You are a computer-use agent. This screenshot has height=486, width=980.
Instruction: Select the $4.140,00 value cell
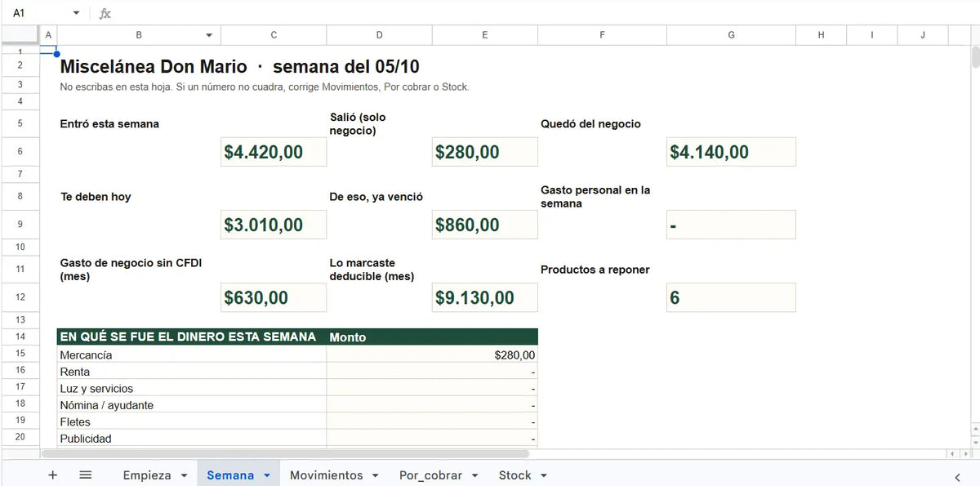click(x=731, y=152)
